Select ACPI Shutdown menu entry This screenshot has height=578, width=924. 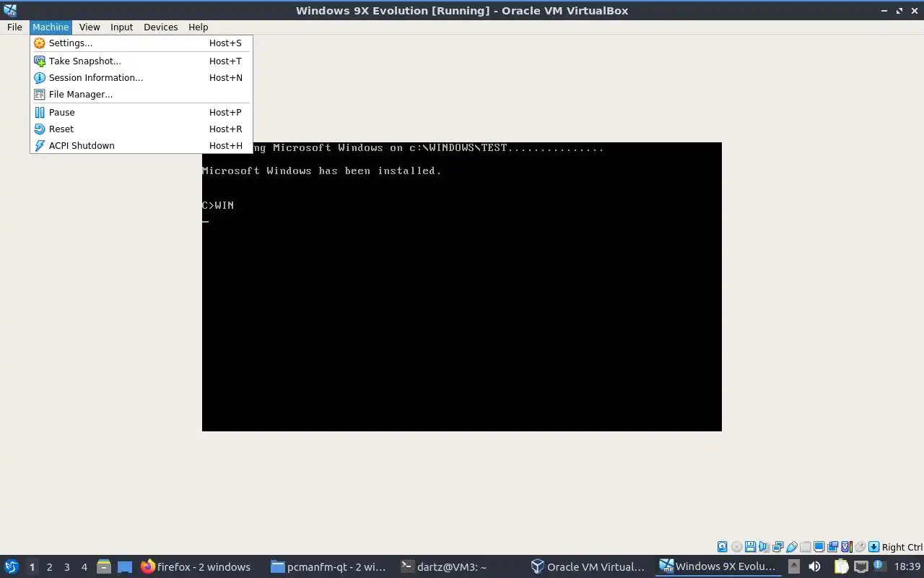pos(141,146)
